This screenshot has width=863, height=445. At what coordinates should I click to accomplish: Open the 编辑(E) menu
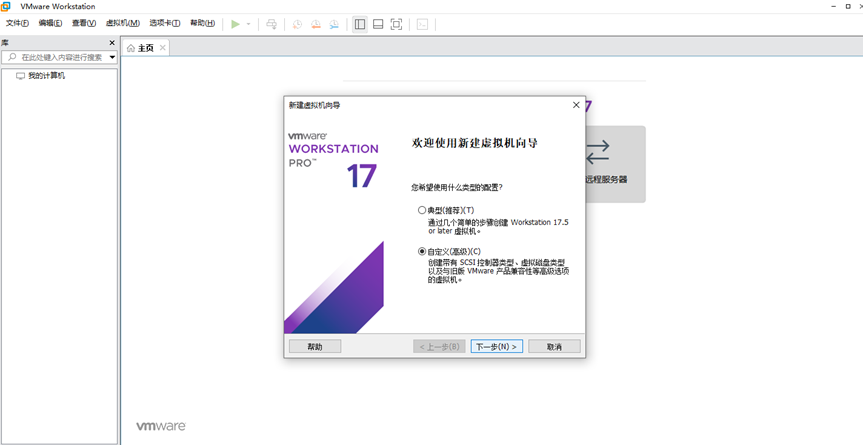point(50,23)
